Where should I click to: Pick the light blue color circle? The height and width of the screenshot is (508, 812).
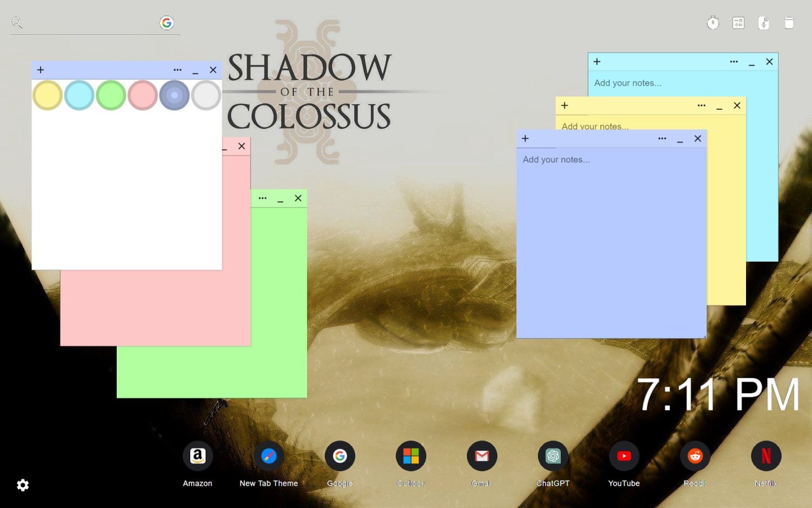[79, 95]
